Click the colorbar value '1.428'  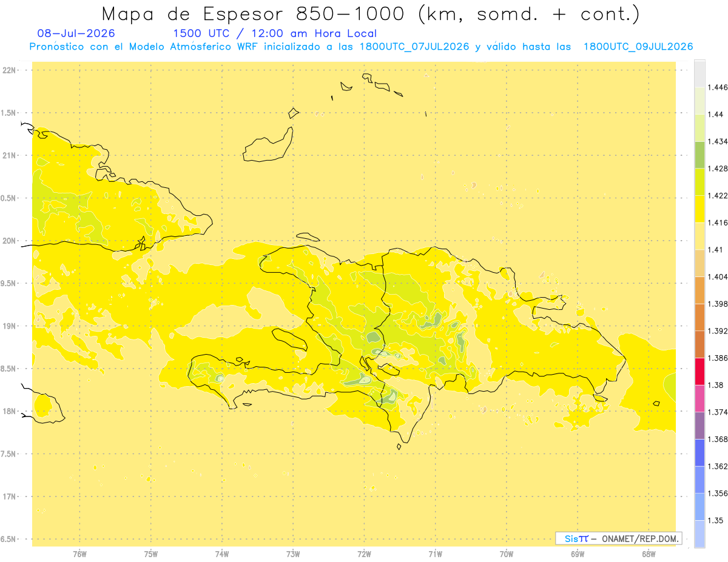point(717,169)
